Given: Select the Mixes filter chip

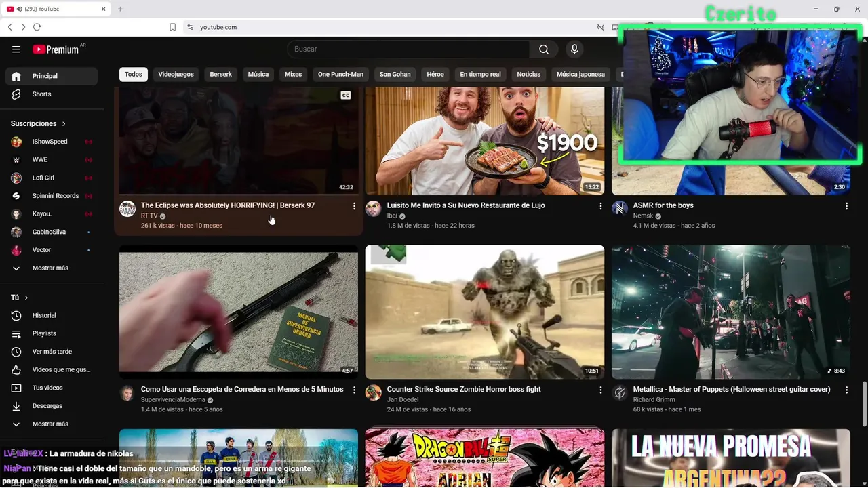Looking at the screenshot, I should coord(293,74).
